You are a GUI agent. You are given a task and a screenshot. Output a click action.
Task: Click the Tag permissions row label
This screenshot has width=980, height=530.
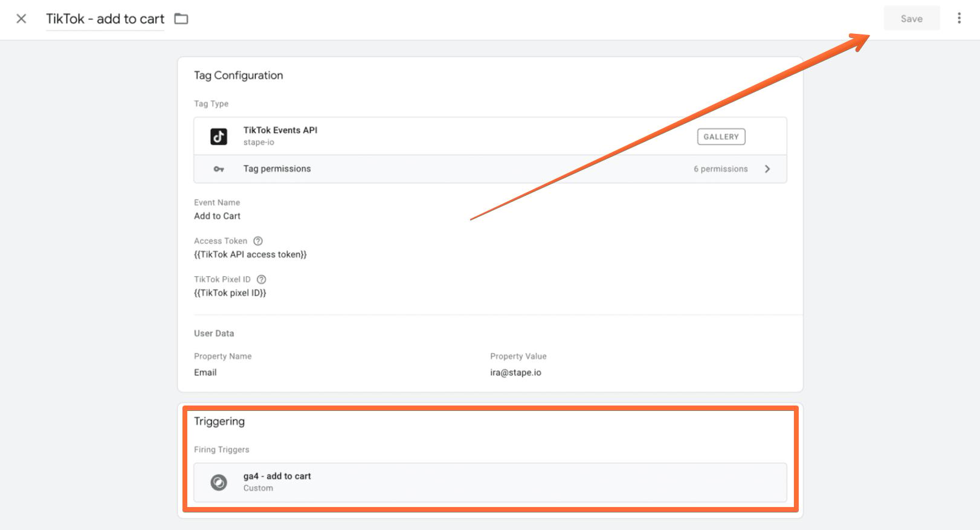pos(277,169)
